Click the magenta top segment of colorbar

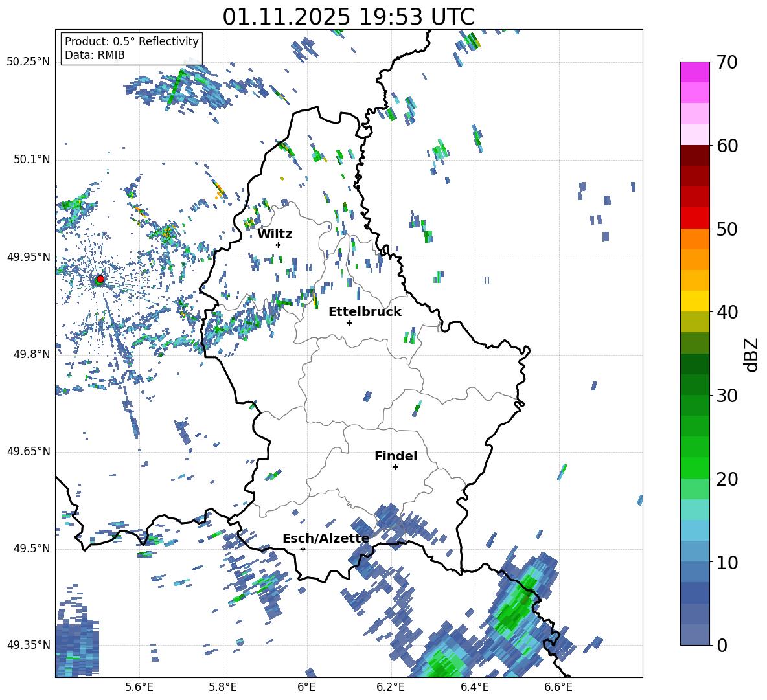tap(694, 72)
